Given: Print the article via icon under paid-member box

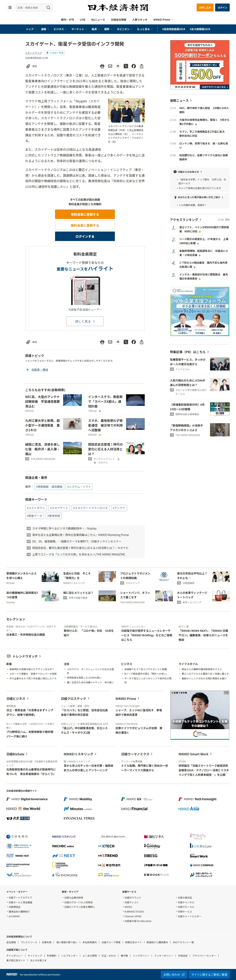Looking at the screenshot, I should 102,342.
